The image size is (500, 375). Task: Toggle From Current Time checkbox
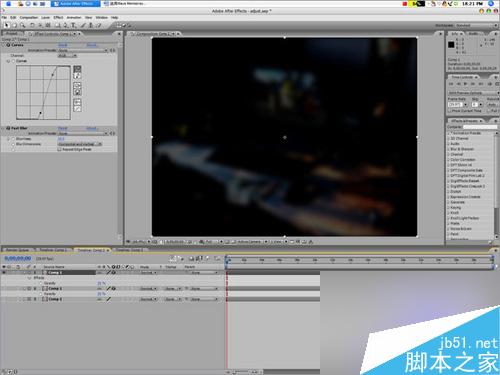[450, 110]
